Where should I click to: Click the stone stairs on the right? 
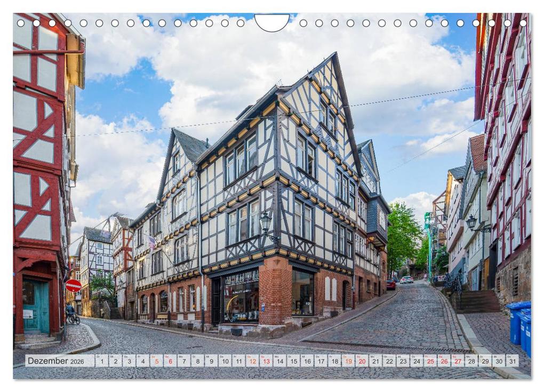pos(478,301)
